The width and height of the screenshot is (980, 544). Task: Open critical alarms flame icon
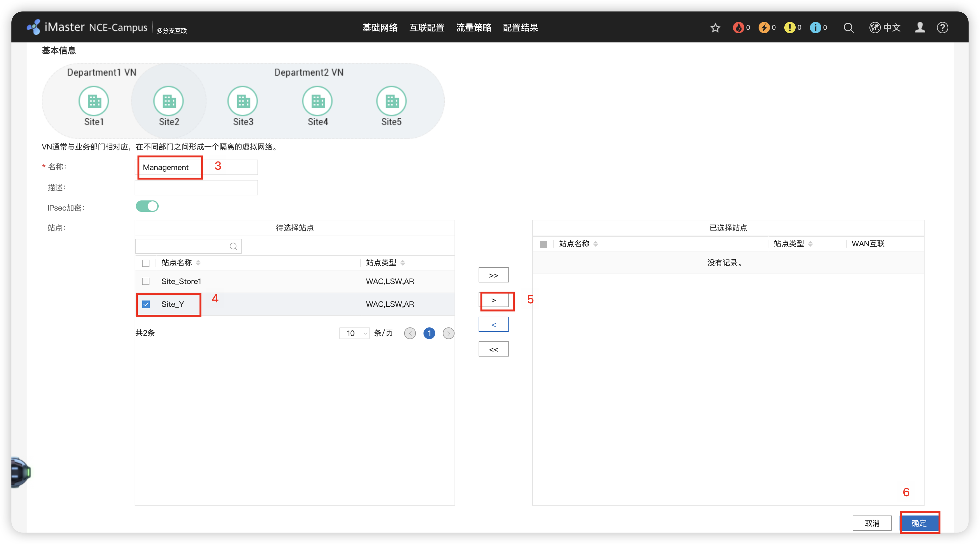point(738,28)
